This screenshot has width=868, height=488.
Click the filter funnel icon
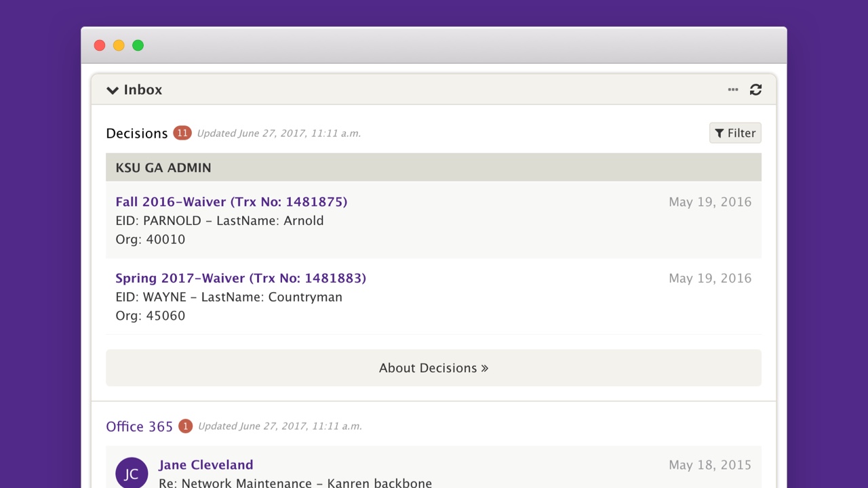[719, 133]
